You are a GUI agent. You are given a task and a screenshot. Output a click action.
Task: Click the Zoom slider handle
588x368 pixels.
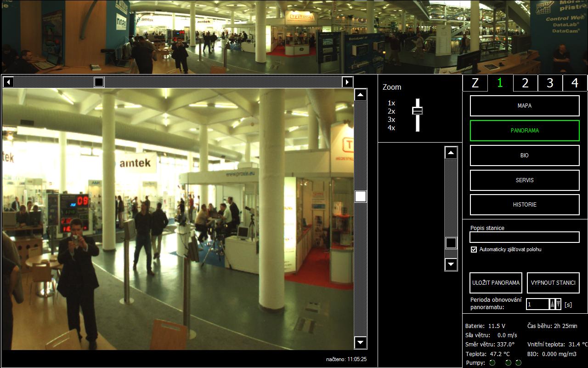pyautogui.click(x=417, y=111)
